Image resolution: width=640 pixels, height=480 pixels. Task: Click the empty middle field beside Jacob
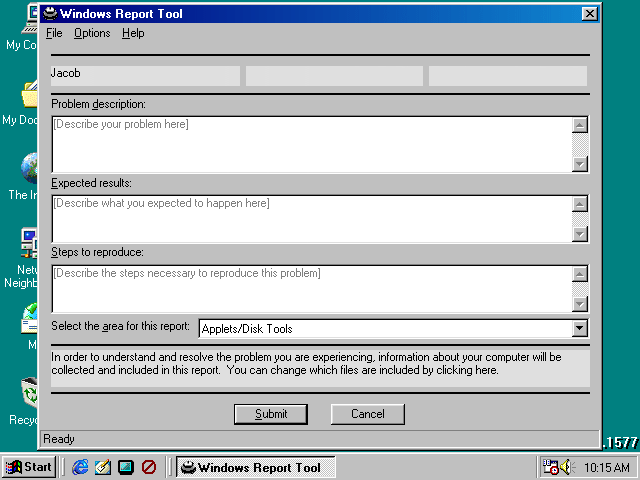click(x=334, y=76)
